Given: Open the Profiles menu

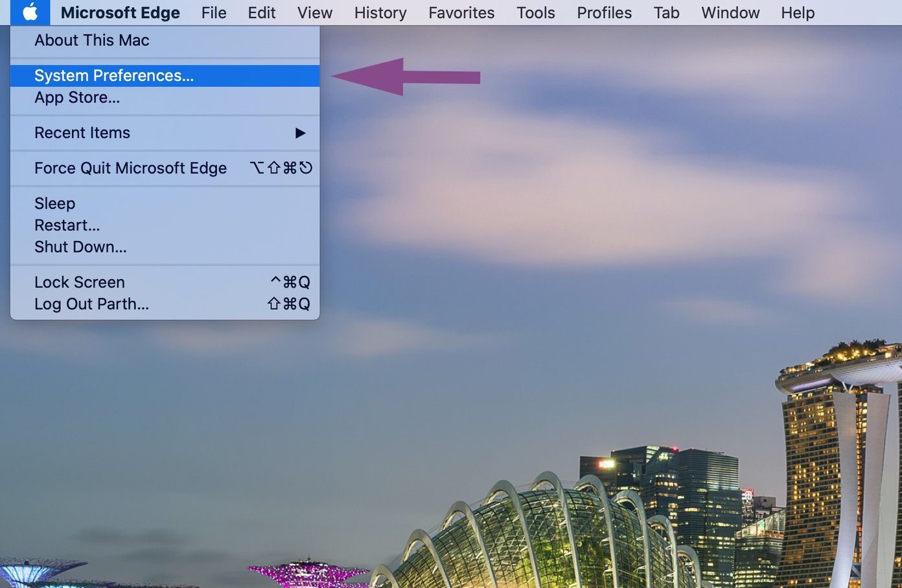Looking at the screenshot, I should [x=605, y=12].
